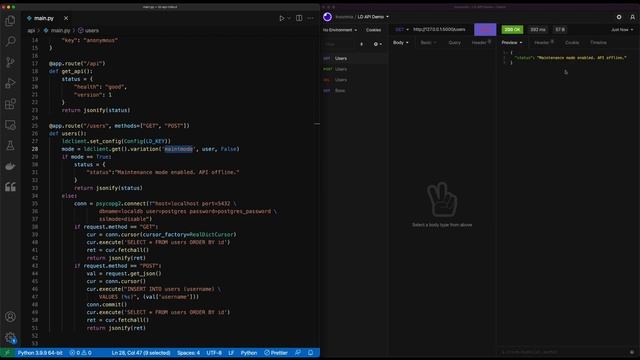This screenshot has width=640, height=360.
Task: Open the remote window indicator in the status bar
Action: 7,353
